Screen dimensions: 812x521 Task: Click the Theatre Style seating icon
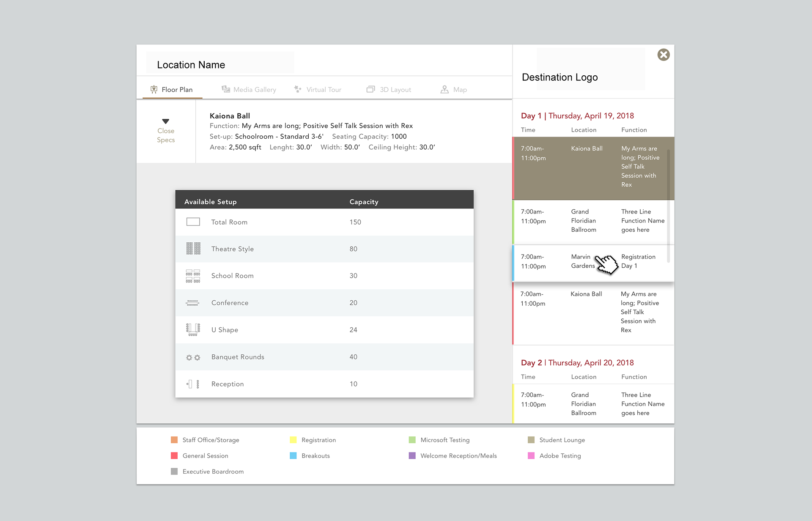click(x=193, y=249)
